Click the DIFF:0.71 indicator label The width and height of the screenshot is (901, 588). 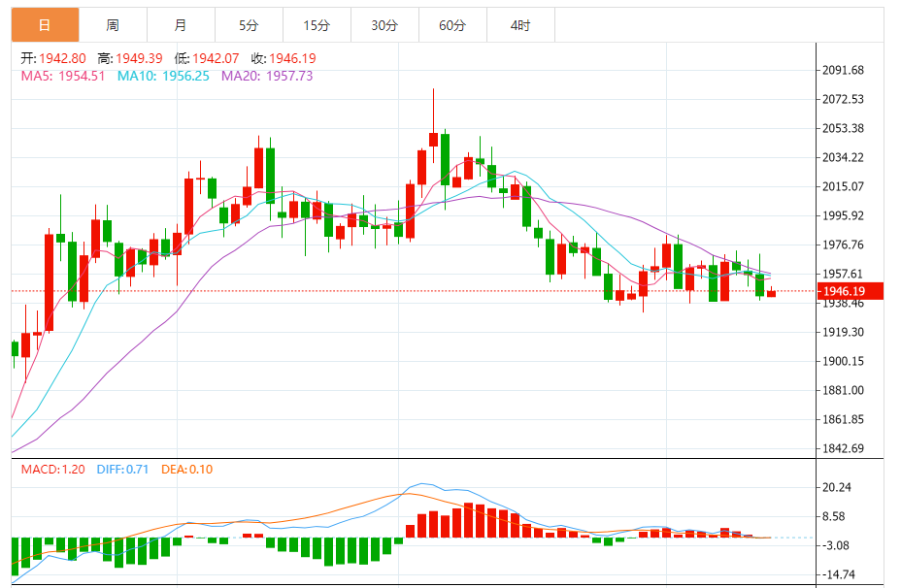(x=122, y=469)
